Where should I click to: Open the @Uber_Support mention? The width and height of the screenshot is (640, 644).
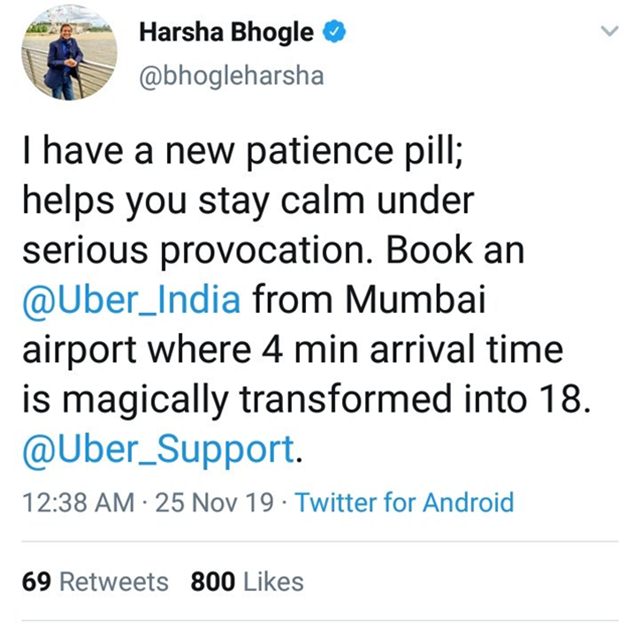point(159,449)
